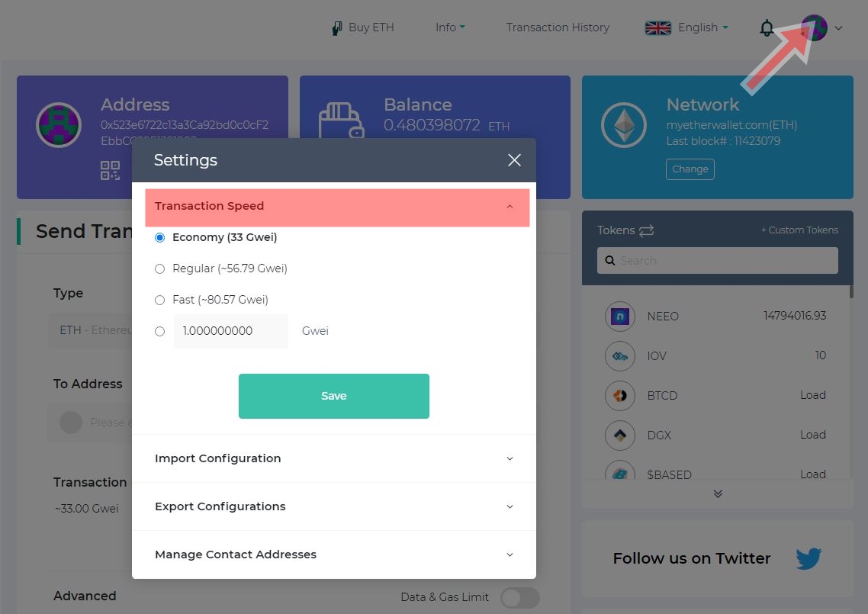Click the DGX token icon
Viewport: 868px width, 614px height.
(x=620, y=436)
